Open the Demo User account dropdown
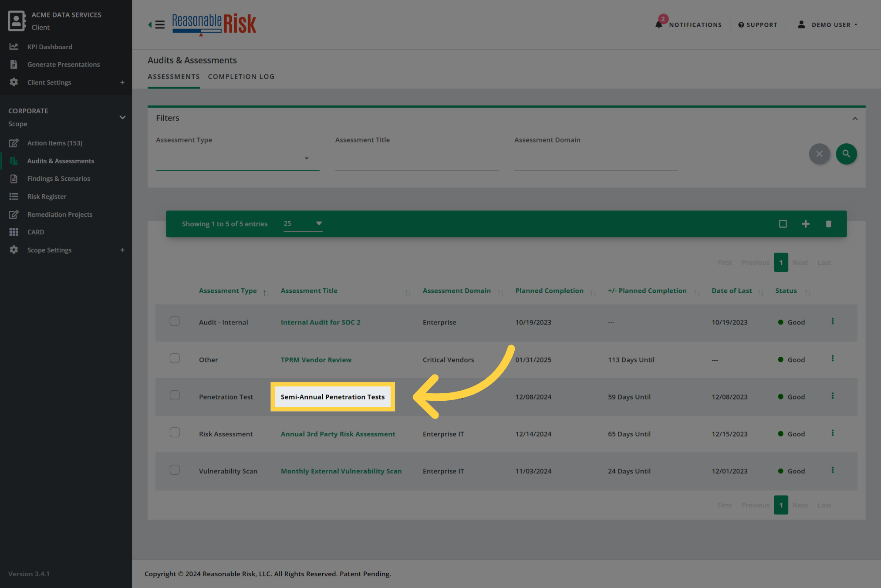Screen dimensions: 881x588 [x=827, y=25]
